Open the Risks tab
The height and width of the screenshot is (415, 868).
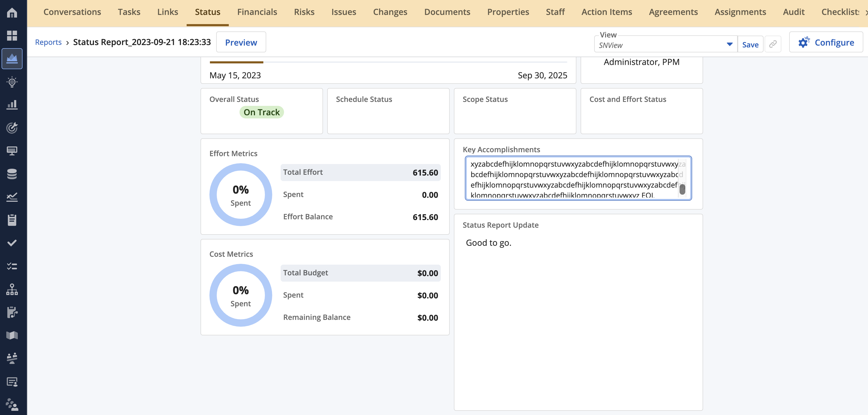click(304, 12)
